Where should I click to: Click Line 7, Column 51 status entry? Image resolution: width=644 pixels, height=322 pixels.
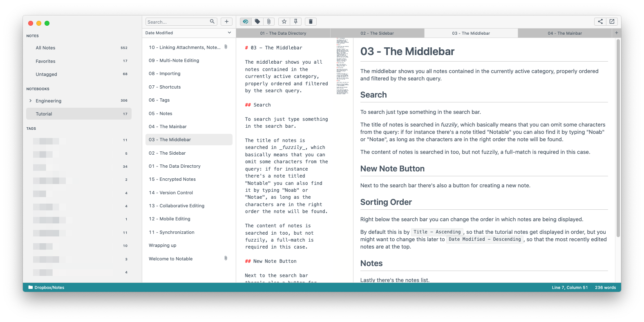click(570, 287)
